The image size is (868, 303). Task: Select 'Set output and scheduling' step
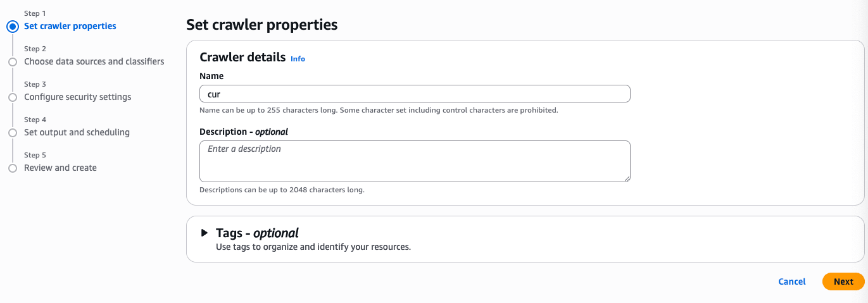click(77, 132)
